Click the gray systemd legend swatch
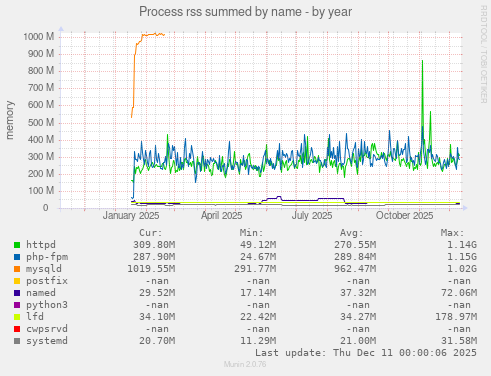Viewport: 491px width, 376px height. (x=17, y=341)
